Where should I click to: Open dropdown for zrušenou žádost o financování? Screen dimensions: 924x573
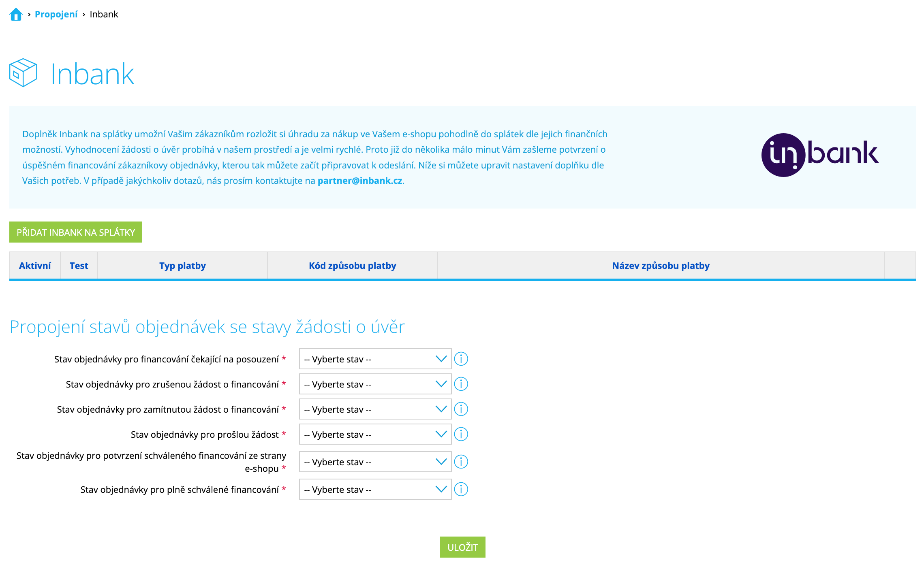[375, 384]
